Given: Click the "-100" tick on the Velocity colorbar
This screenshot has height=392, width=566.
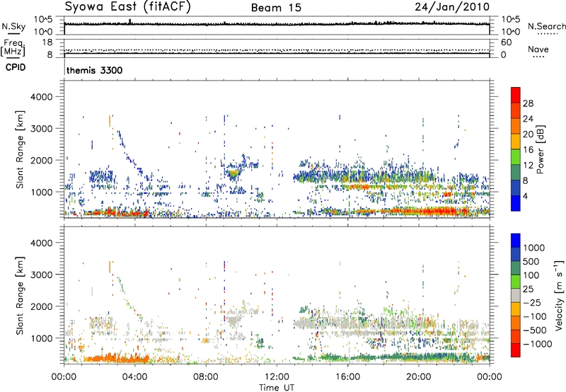Looking at the screenshot, I should point(534,316).
